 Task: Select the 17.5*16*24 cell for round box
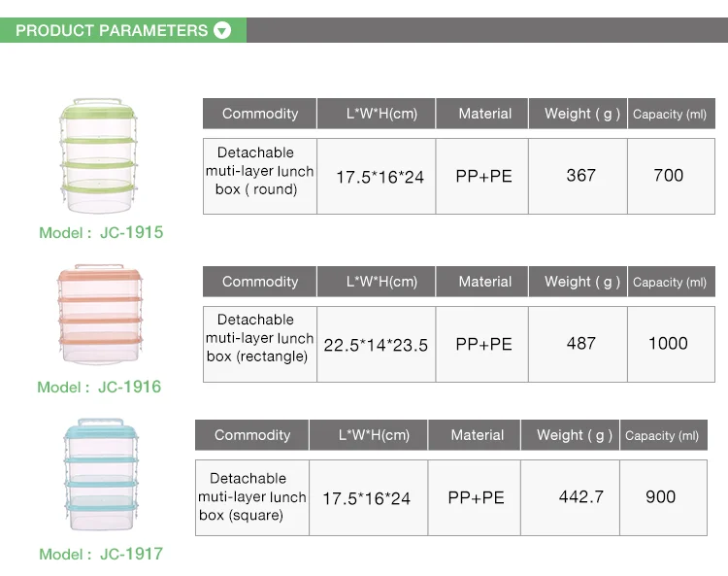[380, 177]
